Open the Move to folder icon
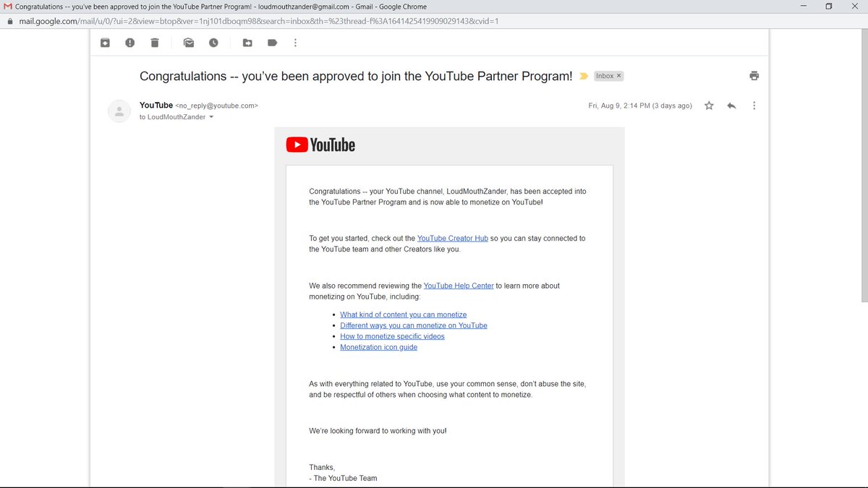 point(247,43)
